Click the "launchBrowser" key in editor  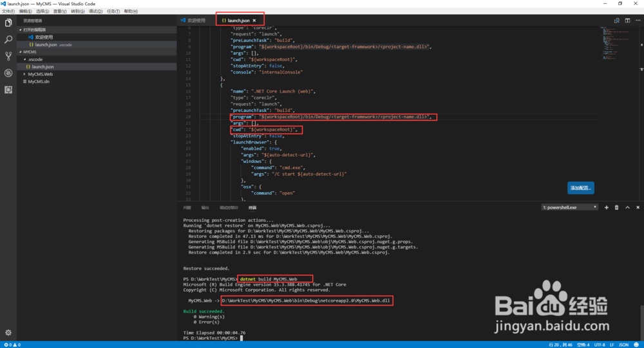pyautogui.click(x=250, y=142)
